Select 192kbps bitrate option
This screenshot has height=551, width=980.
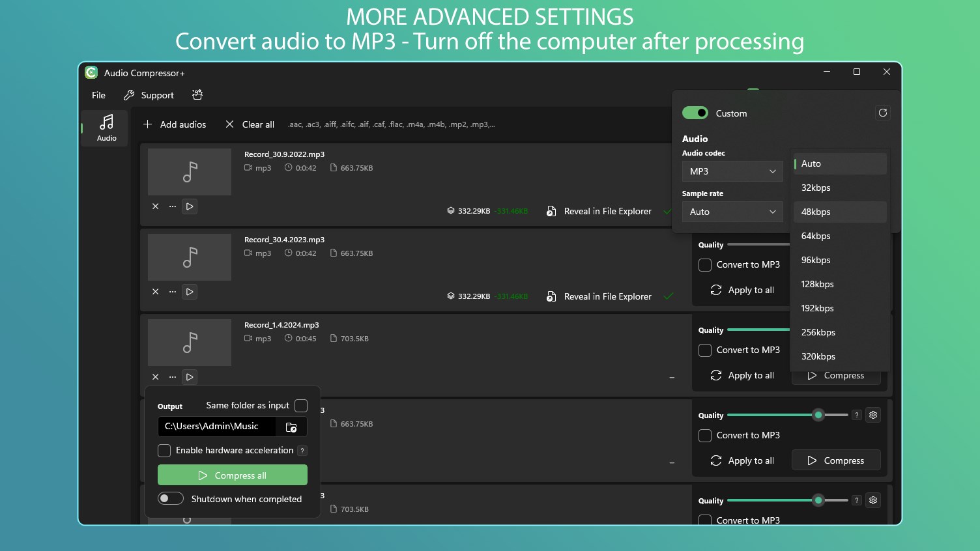coord(840,308)
